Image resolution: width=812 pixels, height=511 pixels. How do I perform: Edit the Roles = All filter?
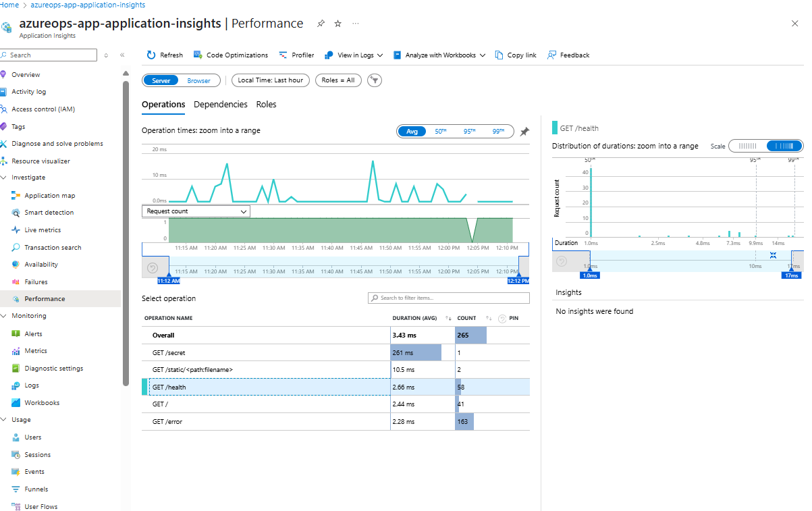pyautogui.click(x=338, y=80)
